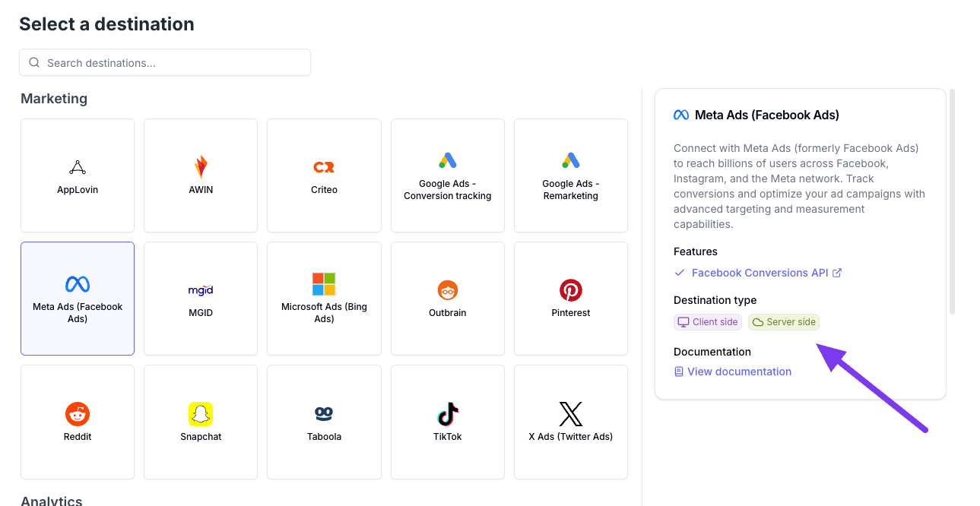Click the Meta logo in details panel
Viewport: 980px width, 506px height.
pos(681,115)
